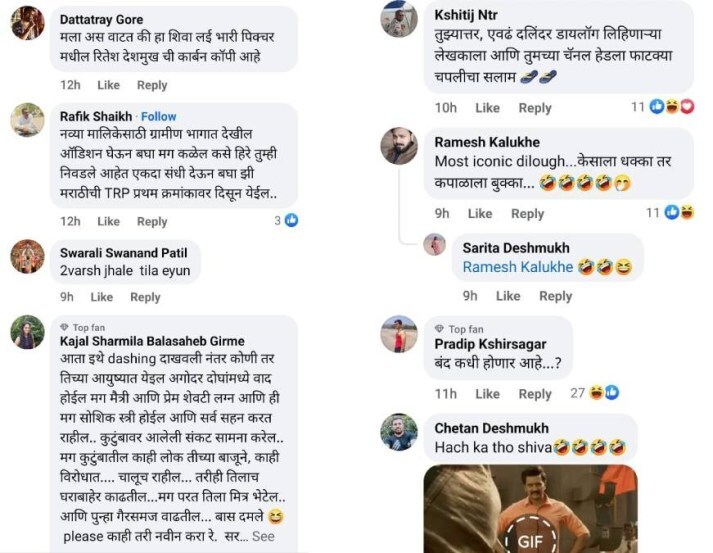The height and width of the screenshot is (553, 713).
Task: Open Kajal Sharmila Balasaheb Girme's avatar
Action: tap(27, 332)
